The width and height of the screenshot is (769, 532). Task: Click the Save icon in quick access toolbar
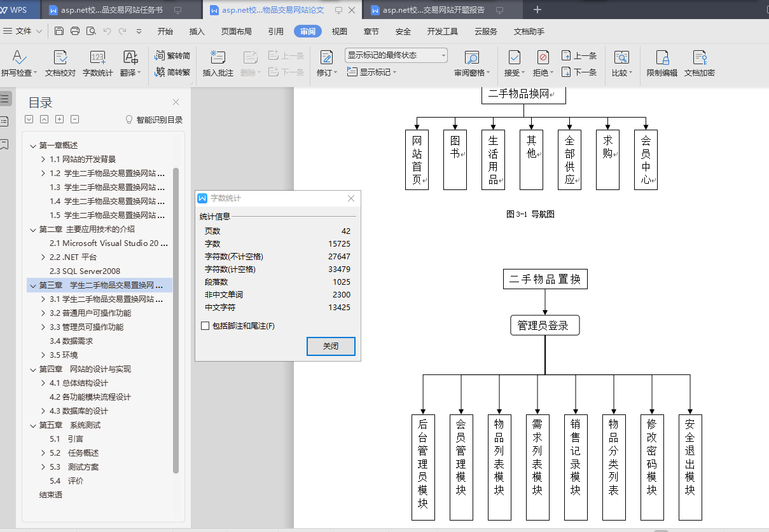point(59,31)
